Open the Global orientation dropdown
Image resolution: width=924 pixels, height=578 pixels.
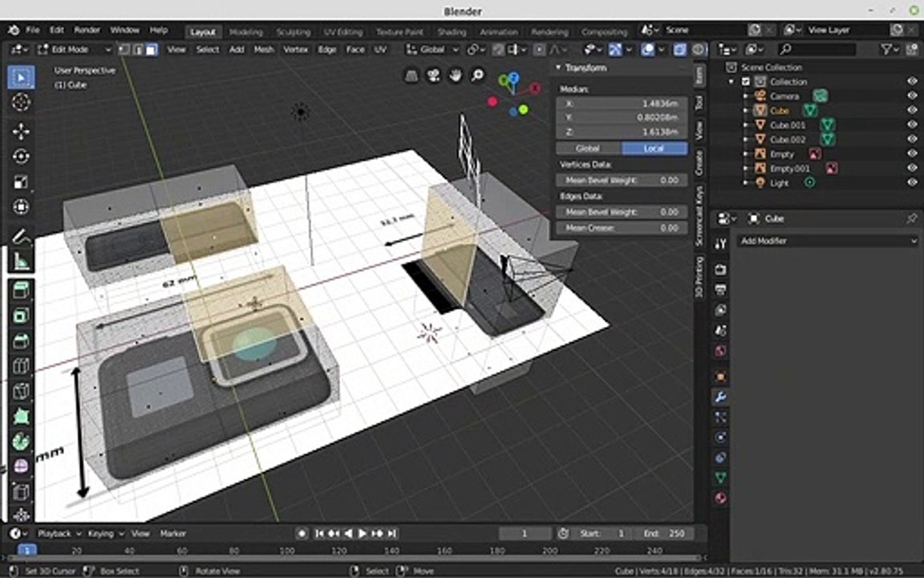click(x=432, y=50)
